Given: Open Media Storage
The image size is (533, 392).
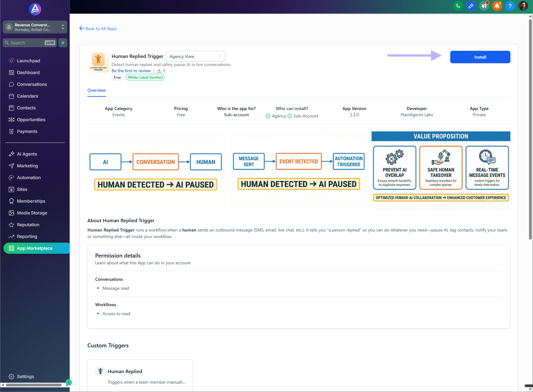Looking at the screenshot, I should click(32, 213).
